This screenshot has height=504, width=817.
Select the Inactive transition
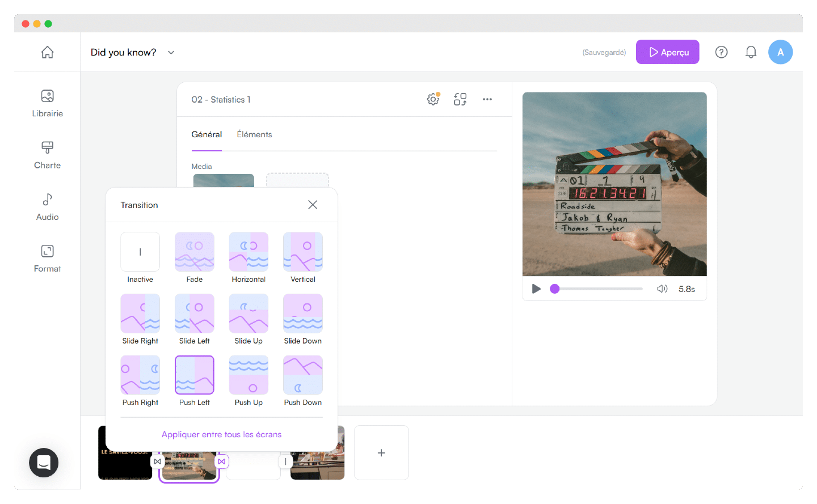140,252
